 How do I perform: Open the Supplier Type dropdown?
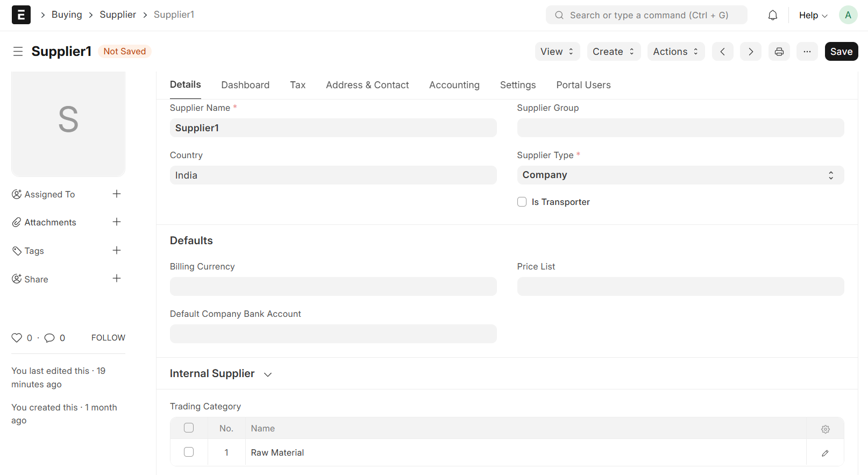(680, 175)
